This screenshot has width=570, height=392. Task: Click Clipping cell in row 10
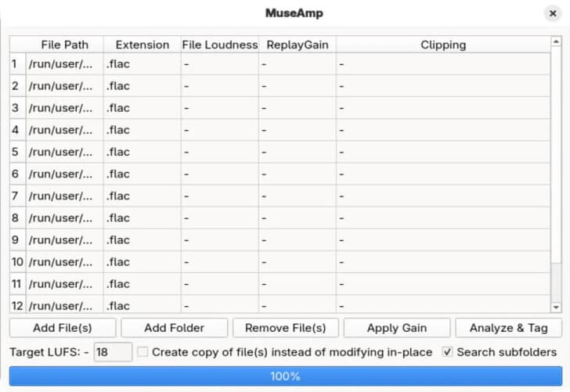coord(443,261)
